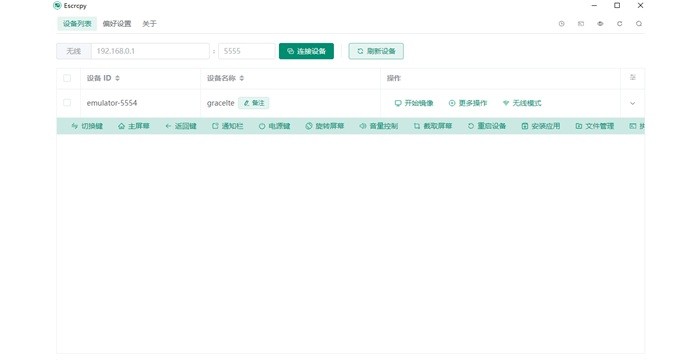700x360 pixels.
Task: Click the 返回键 back button
Action: click(180, 126)
